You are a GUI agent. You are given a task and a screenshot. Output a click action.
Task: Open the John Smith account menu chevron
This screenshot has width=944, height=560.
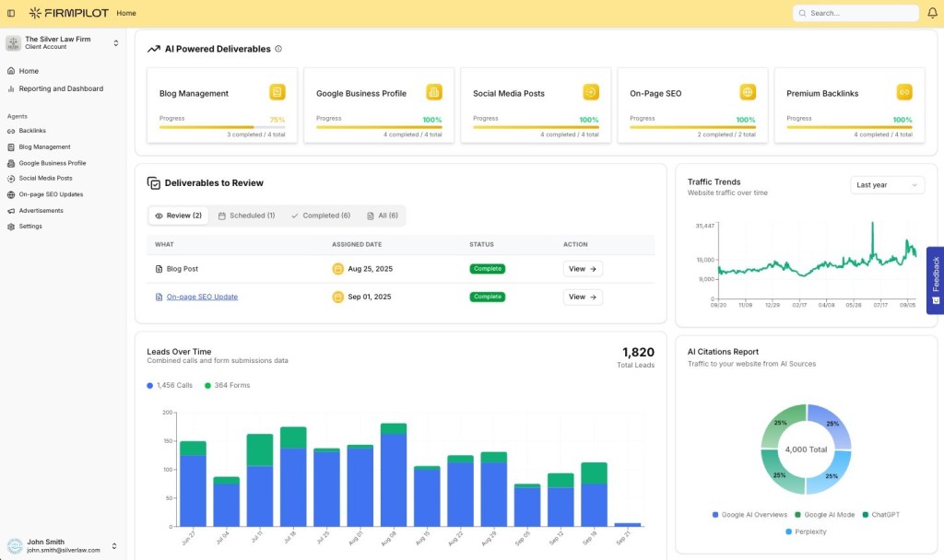[116, 544]
